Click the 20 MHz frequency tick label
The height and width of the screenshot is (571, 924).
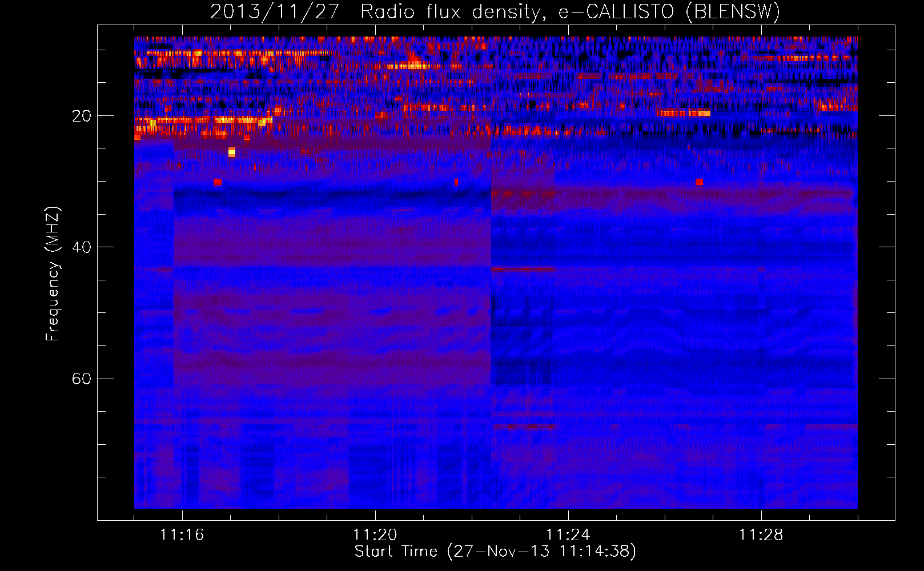(x=82, y=116)
